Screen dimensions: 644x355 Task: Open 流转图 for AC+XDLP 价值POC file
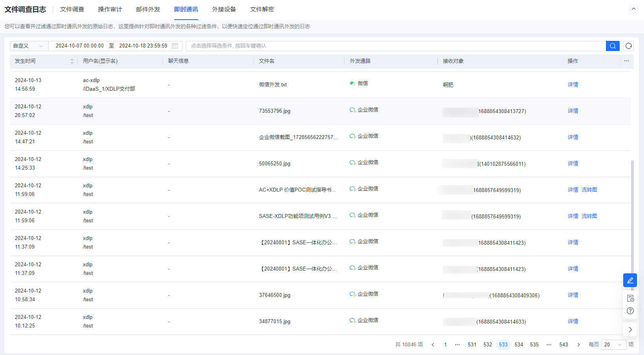pos(589,190)
